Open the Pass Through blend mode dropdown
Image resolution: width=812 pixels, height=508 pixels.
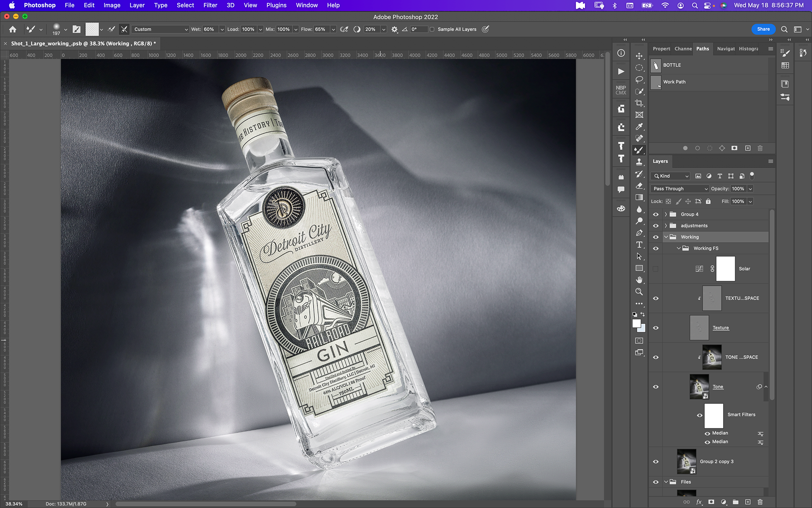point(680,189)
